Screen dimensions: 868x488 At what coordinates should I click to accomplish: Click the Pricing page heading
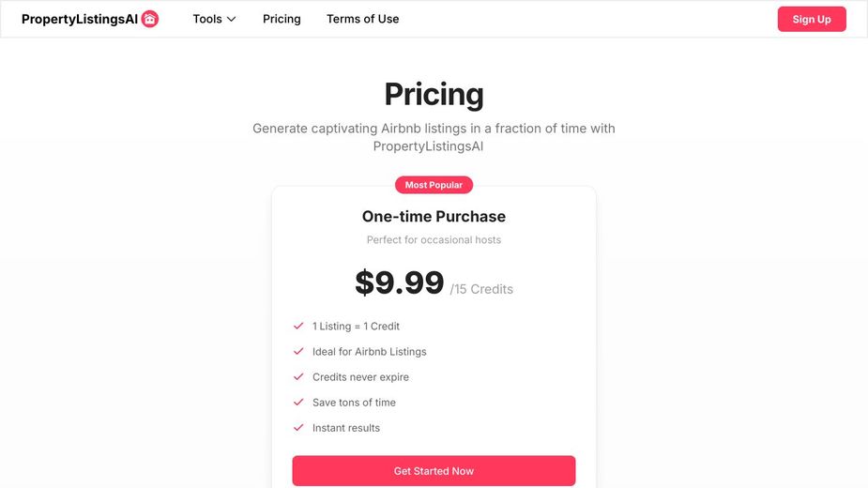pos(434,94)
